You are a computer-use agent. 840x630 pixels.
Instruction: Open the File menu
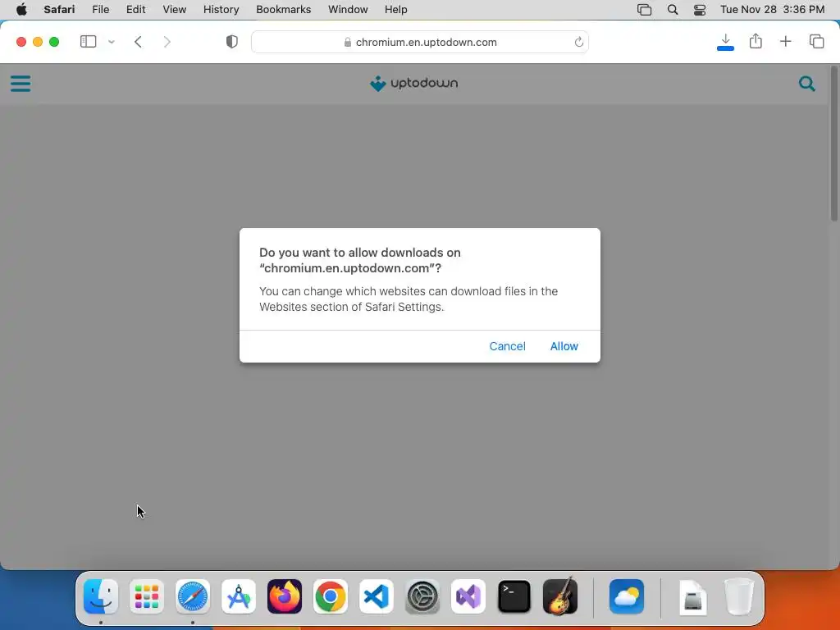point(100,10)
